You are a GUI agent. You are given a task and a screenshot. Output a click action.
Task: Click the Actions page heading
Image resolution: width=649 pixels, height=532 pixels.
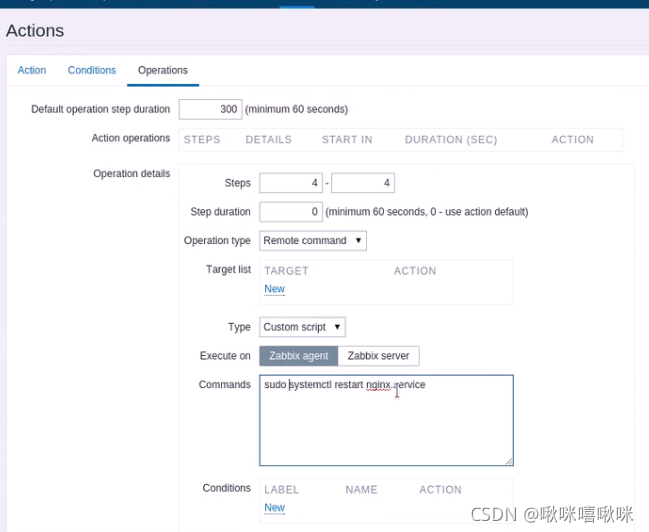point(35,31)
